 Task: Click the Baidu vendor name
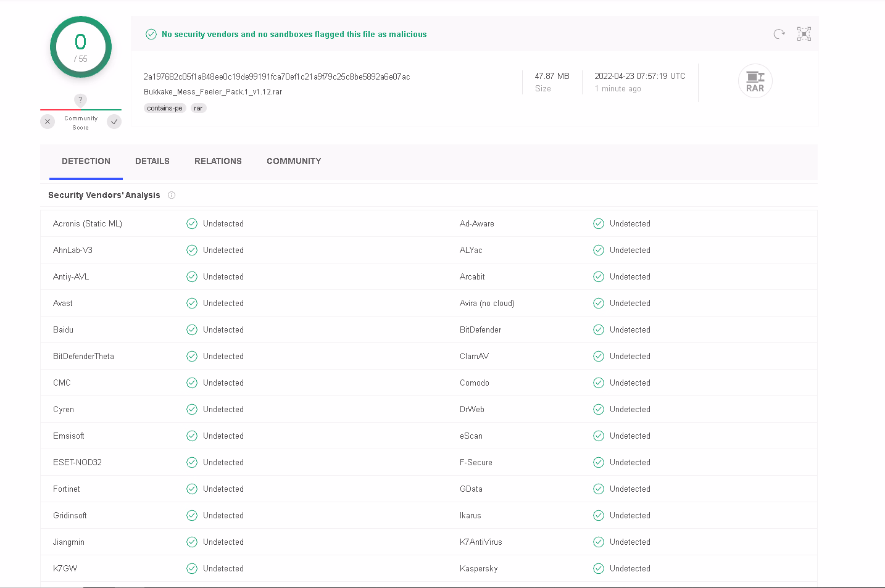[63, 329]
